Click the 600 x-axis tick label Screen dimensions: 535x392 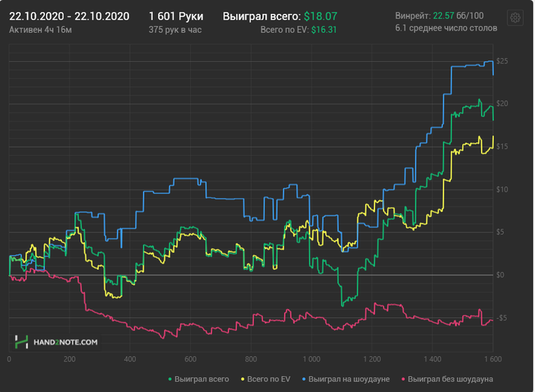[x=190, y=359]
